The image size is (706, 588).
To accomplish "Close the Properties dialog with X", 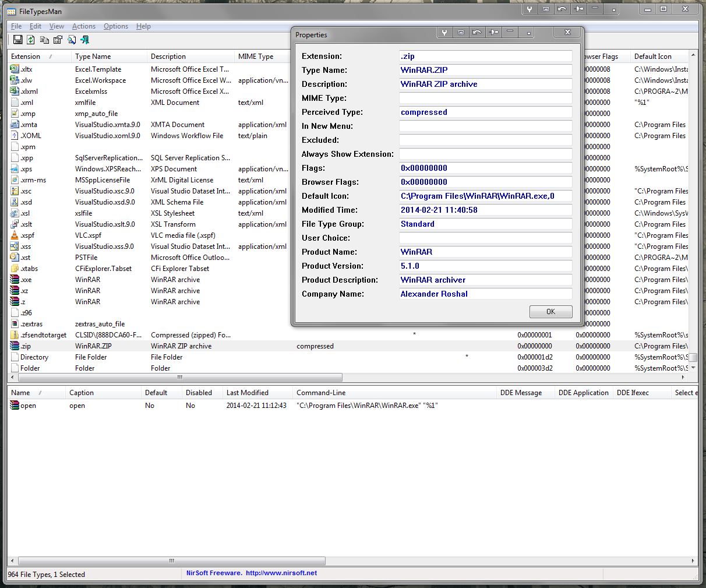I will pyautogui.click(x=567, y=32).
